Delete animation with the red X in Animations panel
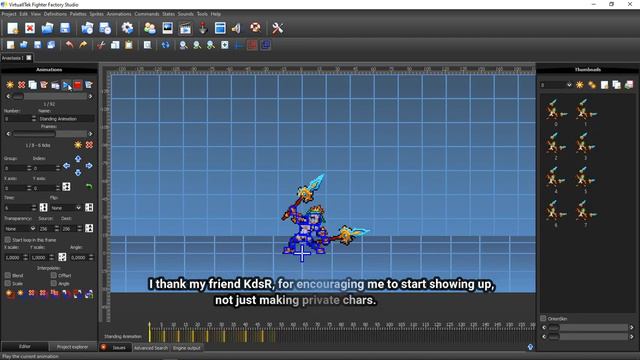Image resolution: width=640 pixels, height=360 pixels. [21, 85]
